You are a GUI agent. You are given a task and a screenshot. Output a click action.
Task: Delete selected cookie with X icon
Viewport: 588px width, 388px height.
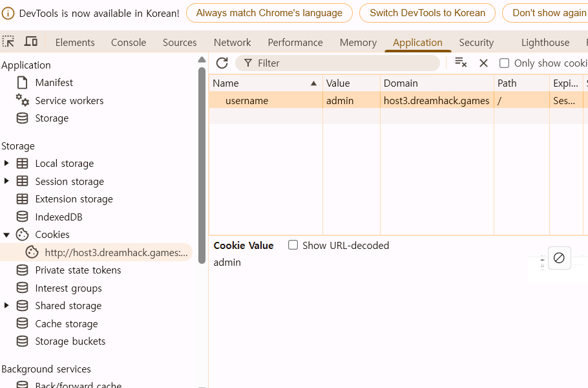483,63
